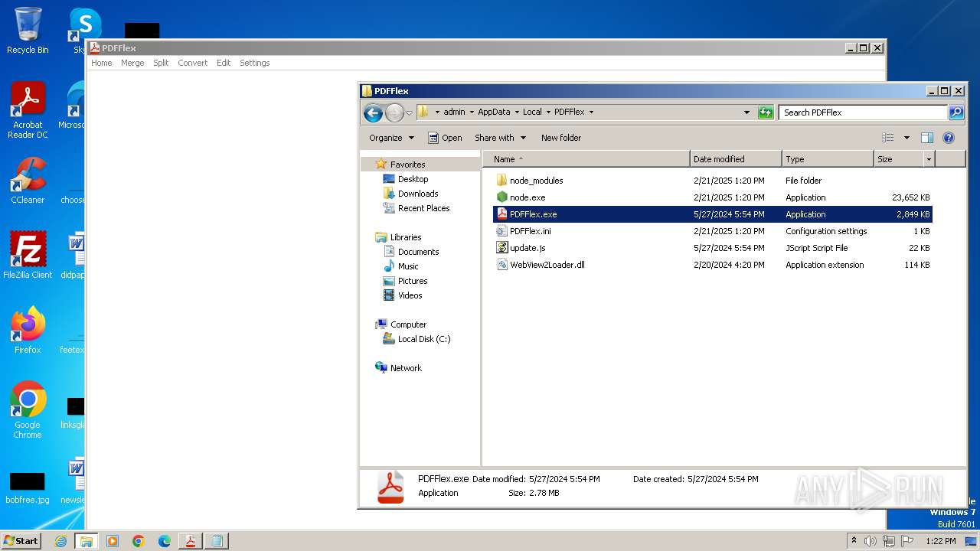980x551 pixels.
Task: Open Downloads in navigation pane
Action: (418, 194)
